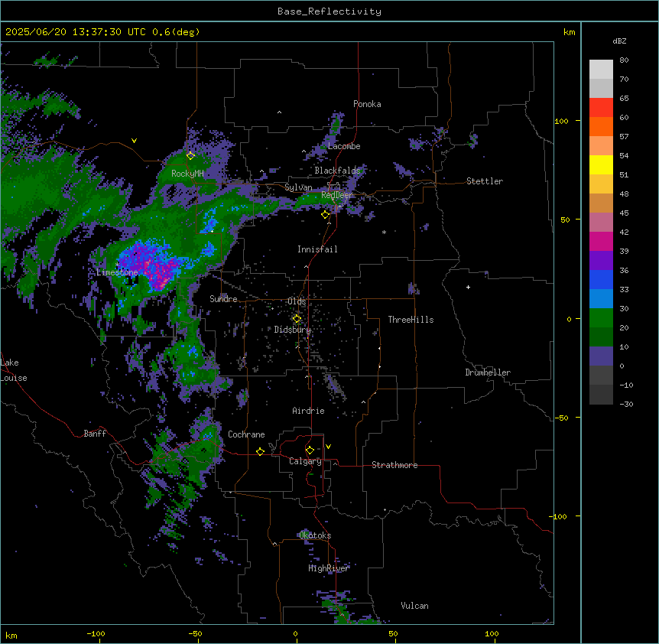Click the Stettler label
The image size is (659, 644).
click(485, 181)
